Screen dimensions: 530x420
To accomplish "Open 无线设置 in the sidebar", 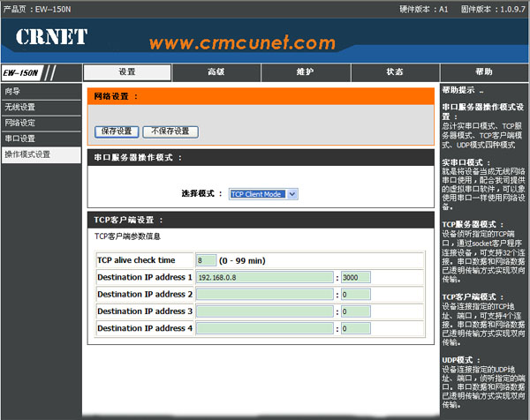I will tap(42, 108).
